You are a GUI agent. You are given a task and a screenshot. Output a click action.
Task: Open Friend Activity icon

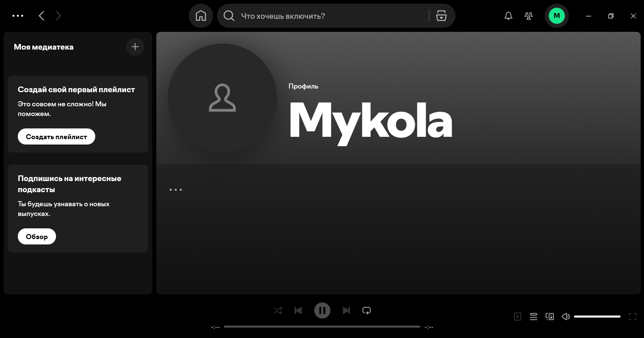[528, 16]
